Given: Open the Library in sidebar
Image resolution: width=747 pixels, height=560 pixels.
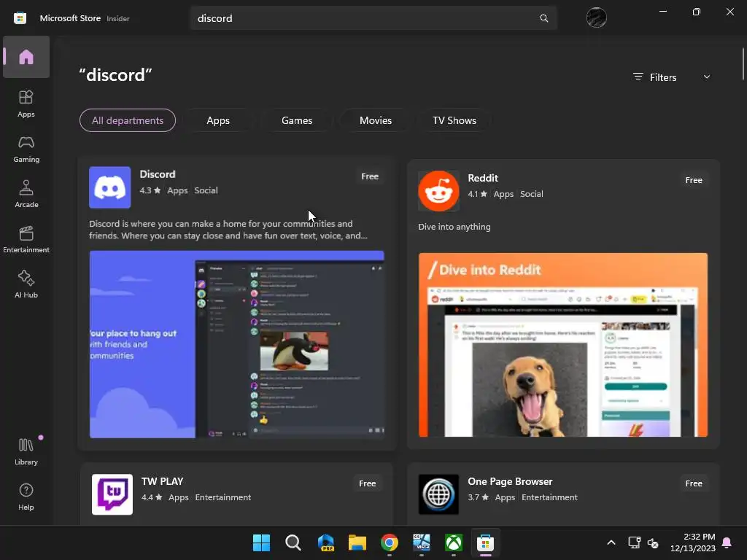Looking at the screenshot, I should click(x=26, y=451).
